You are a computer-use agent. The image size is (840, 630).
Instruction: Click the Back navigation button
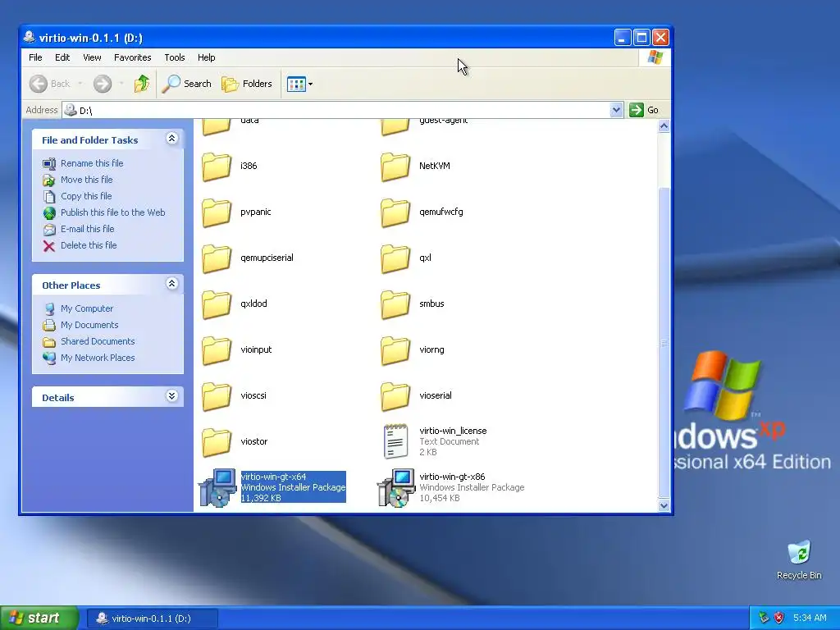tap(50, 84)
